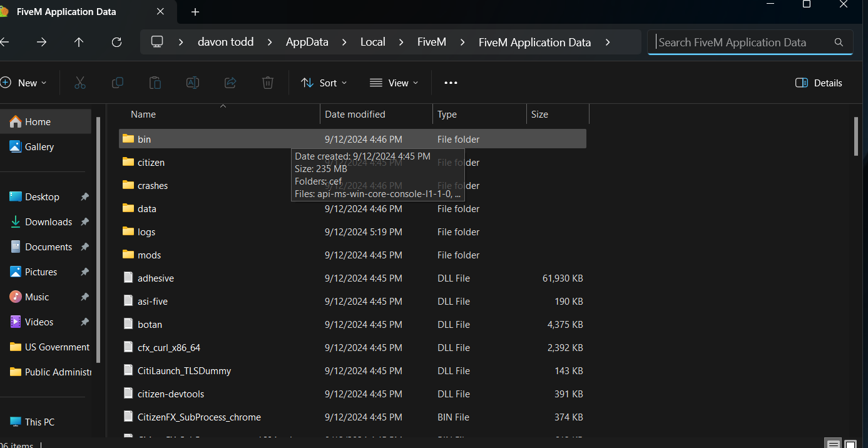Expand chevron after FiveM Application Data breadcrumb
Image resolution: width=868 pixels, height=448 pixels.
click(x=607, y=42)
